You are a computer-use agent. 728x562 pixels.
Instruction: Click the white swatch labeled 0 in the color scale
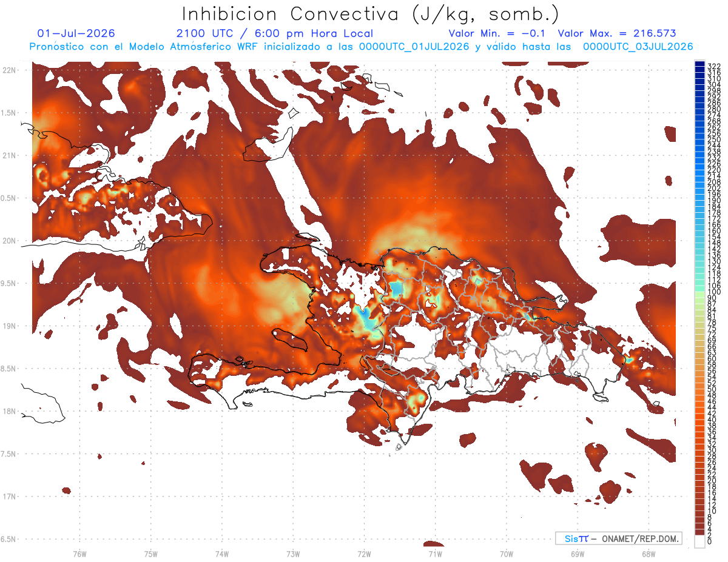coord(700,541)
